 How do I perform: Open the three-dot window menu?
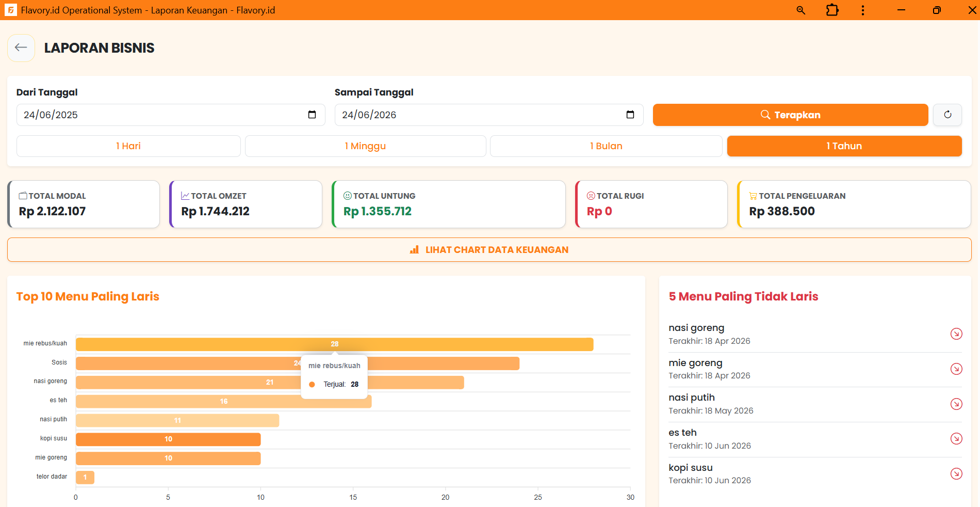coord(863,10)
